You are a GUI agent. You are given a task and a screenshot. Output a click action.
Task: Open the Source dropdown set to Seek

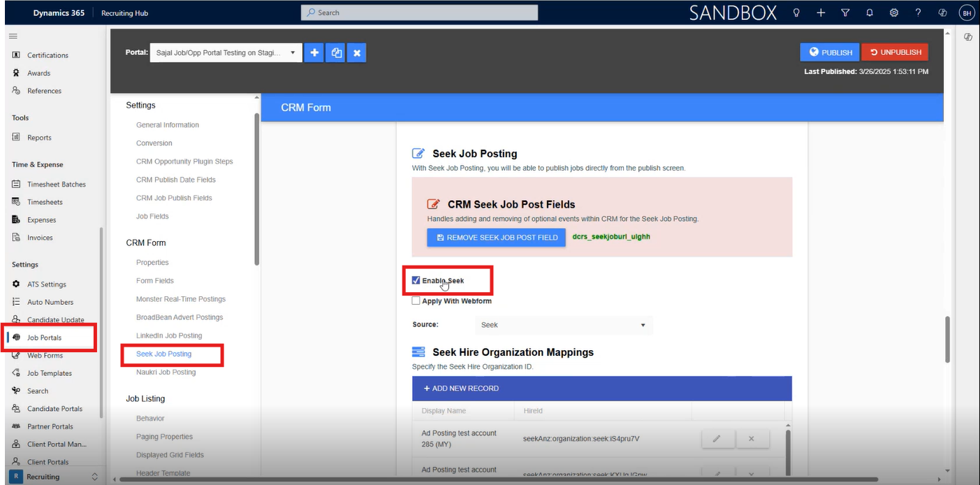(564, 325)
